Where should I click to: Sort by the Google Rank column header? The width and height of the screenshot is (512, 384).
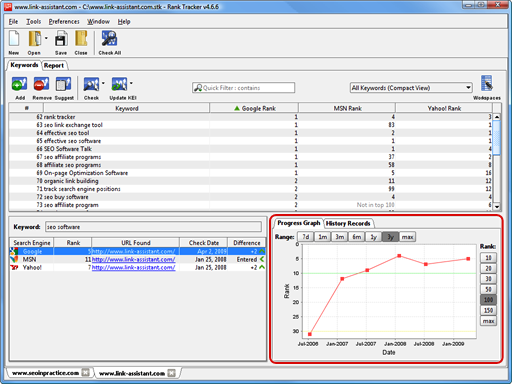click(254, 108)
